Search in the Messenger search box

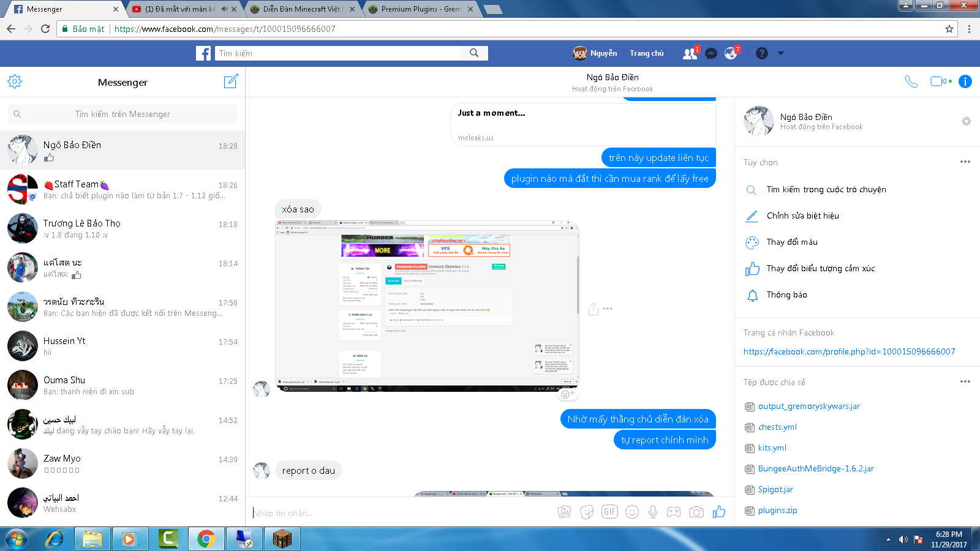(123, 114)
